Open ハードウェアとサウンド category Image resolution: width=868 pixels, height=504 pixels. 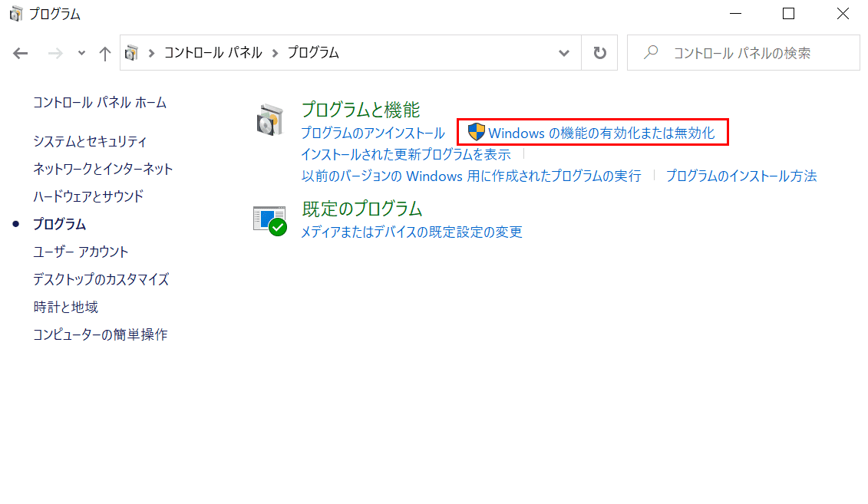[x=88, y=196]
